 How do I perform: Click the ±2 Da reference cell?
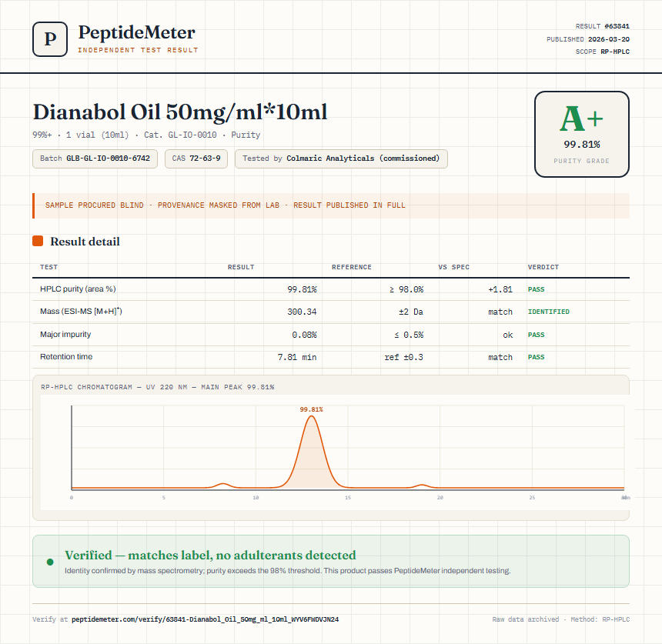click(411, 312)
